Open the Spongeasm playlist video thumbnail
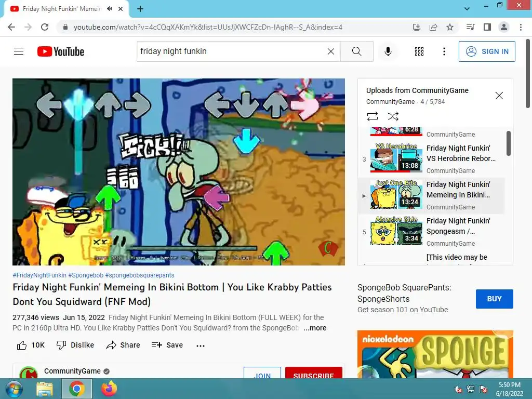 point(396,231)
